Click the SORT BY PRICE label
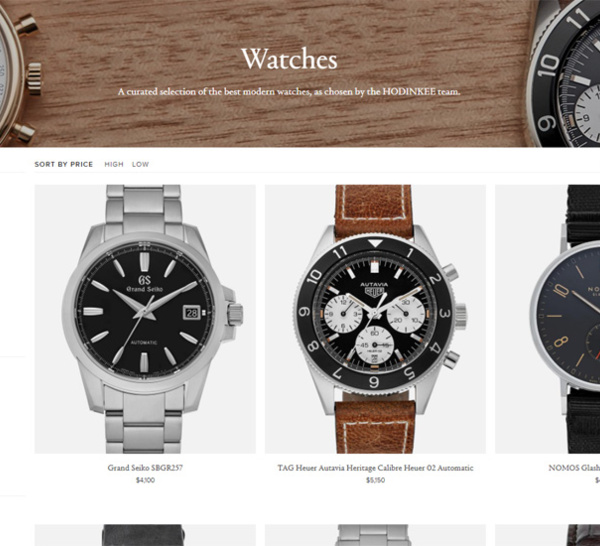Screen dimensions: 600x546 pyautogui.click(x=64, y=164)
